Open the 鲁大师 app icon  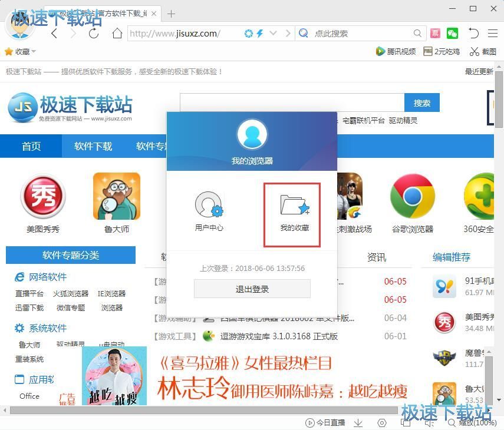click(x=117, y=197)
